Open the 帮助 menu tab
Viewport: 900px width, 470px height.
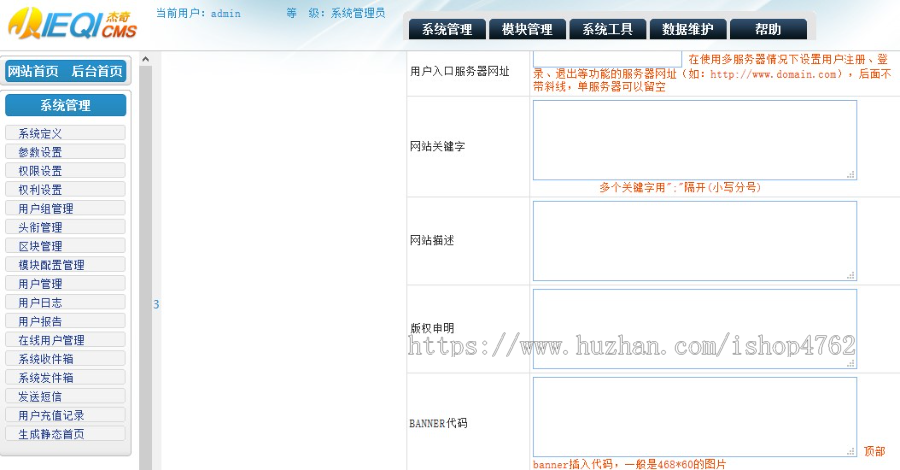coord(768,30)
